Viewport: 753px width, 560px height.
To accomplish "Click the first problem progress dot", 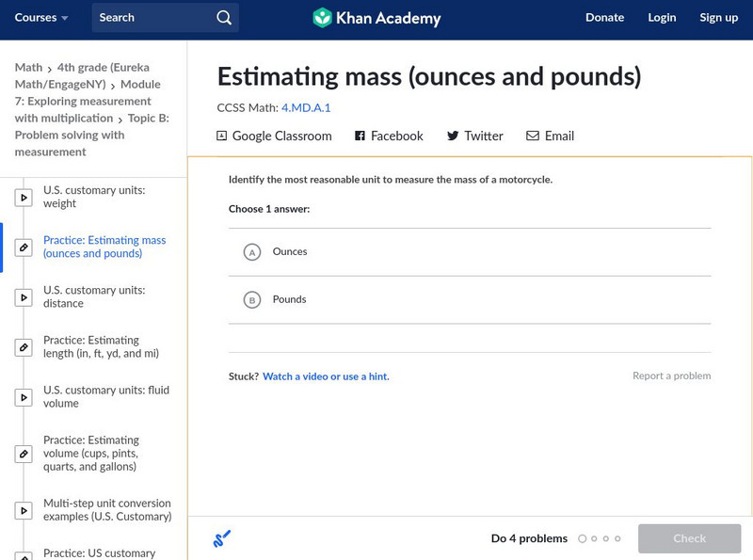I will pyautogui.click(x=582, y=539).
